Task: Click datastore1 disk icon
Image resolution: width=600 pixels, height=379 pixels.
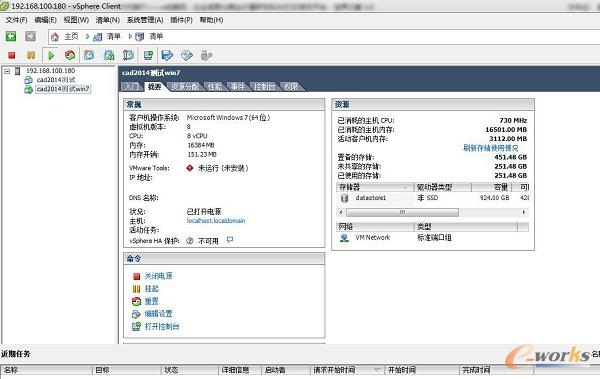Action: pyautogui.click(x=344, y=198)
